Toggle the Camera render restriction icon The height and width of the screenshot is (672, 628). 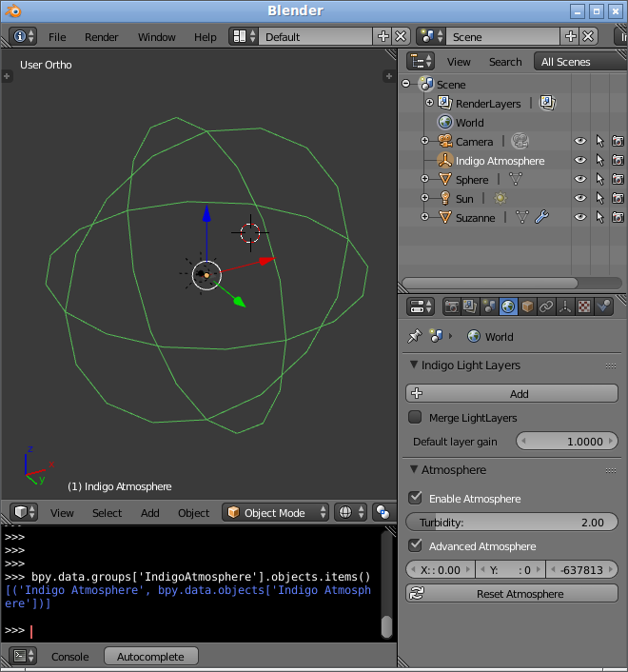click(618, 142)
